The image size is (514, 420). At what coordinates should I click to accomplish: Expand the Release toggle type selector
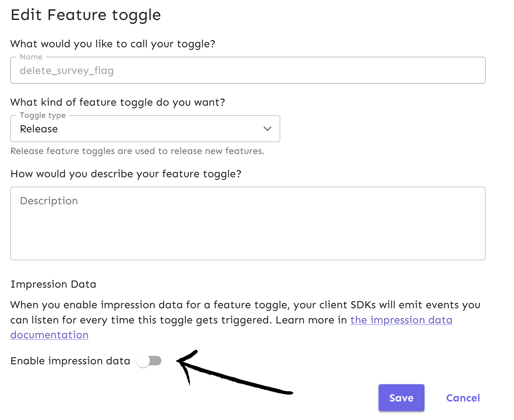click(x=145, y=129)
